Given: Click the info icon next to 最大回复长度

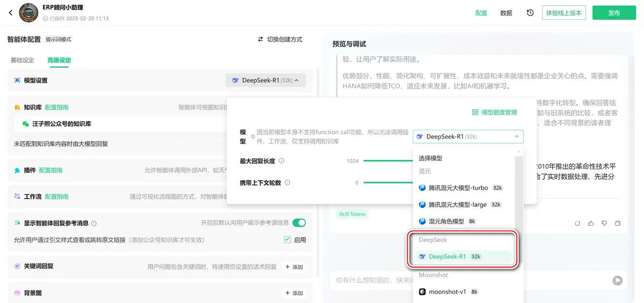Looking at the screenshot, I should [x=282, y=161].
